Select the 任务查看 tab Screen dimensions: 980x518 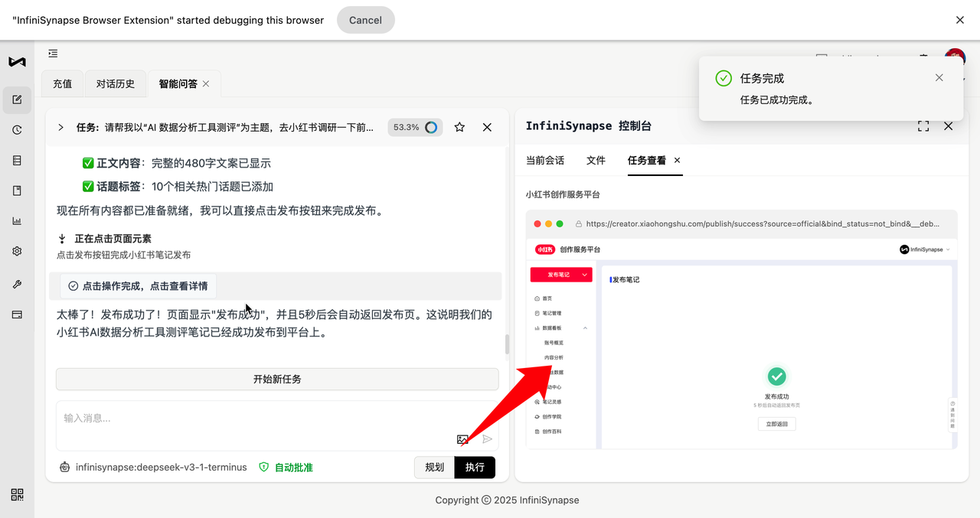tap(647, 160)
